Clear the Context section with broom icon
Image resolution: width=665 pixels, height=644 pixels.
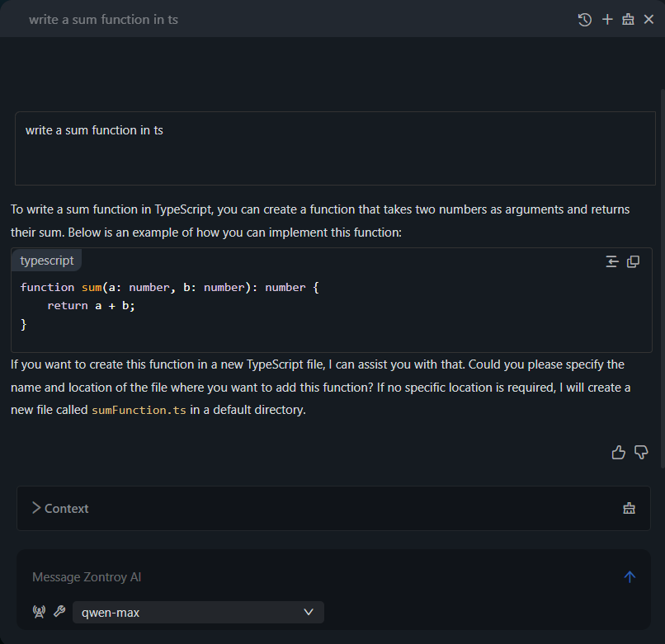pyautogui.click(x=630, y=508)
